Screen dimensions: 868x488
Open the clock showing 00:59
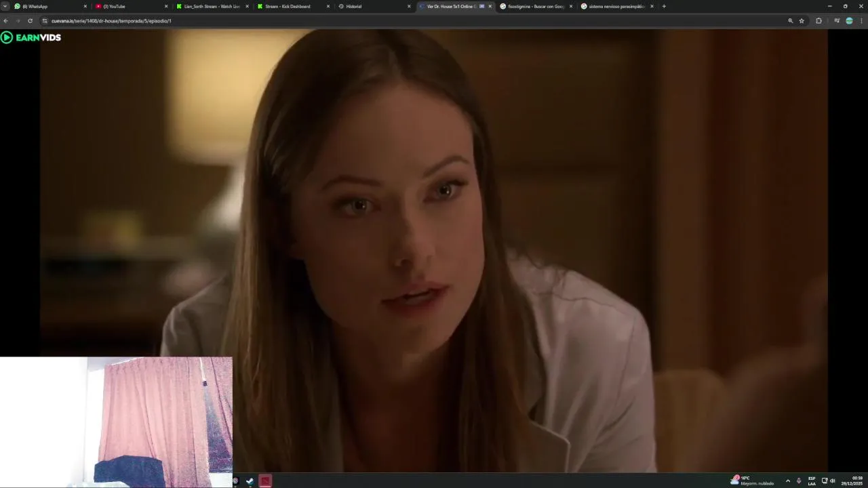852,481
